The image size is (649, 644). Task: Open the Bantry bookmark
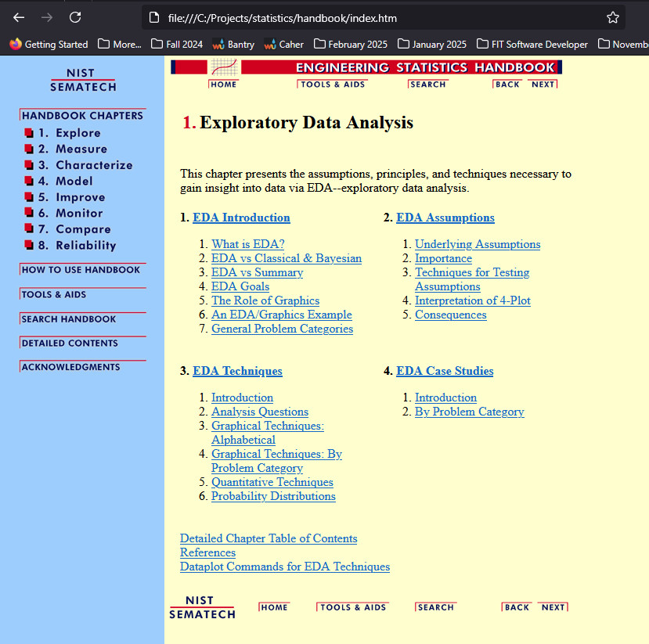coord(233,45)
